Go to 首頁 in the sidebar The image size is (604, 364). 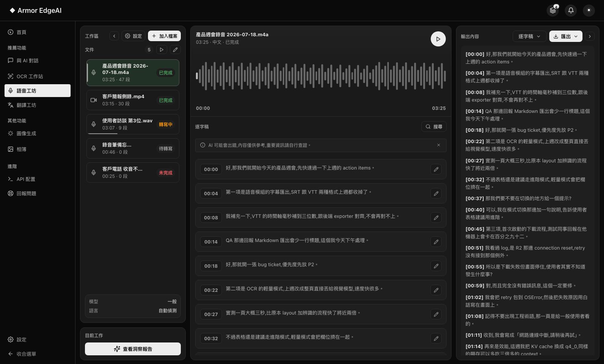(37, 32)
